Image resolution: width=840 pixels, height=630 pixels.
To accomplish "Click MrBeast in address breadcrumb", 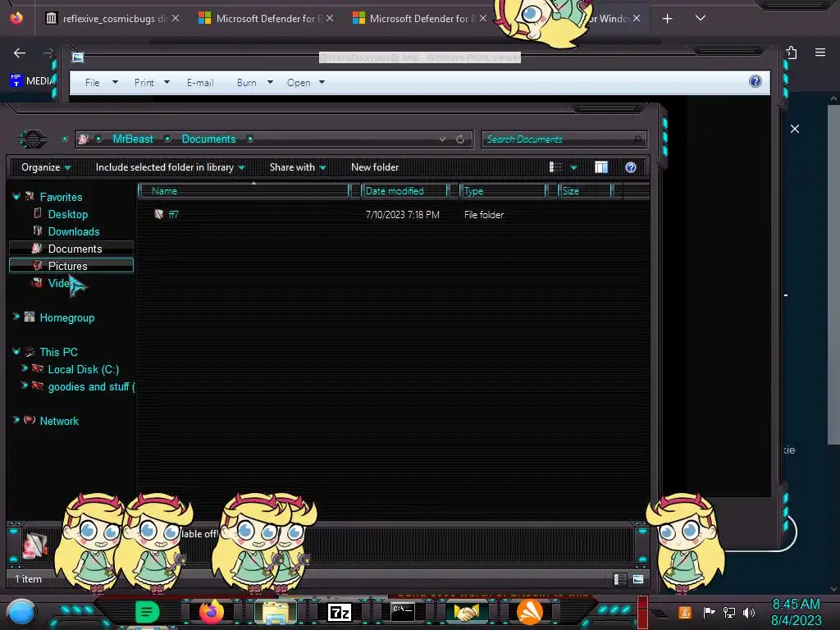I will point(133,139).
